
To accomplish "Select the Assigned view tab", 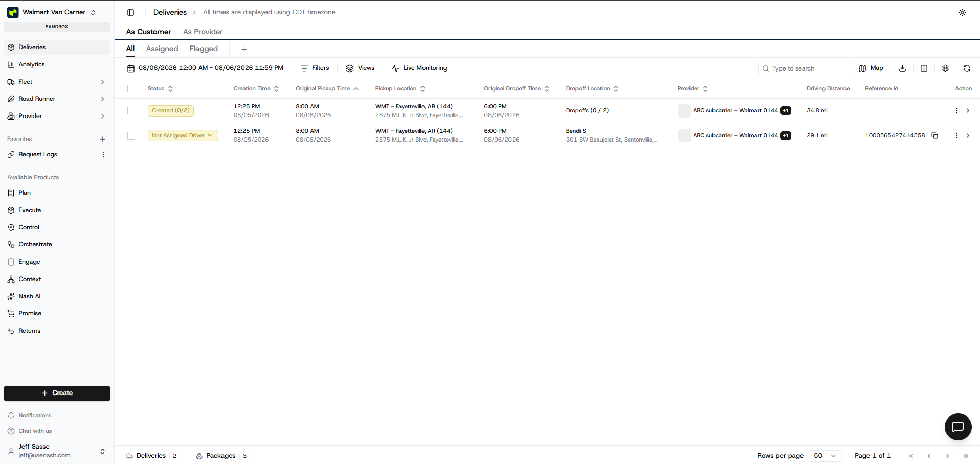I will 162,49.
